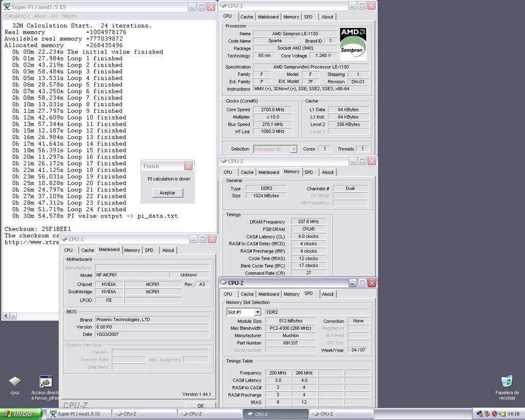Click the title icon of the Mainboard CPU-Z window
525x420 pixels.
pyautogui.click(x=64, y=239)
